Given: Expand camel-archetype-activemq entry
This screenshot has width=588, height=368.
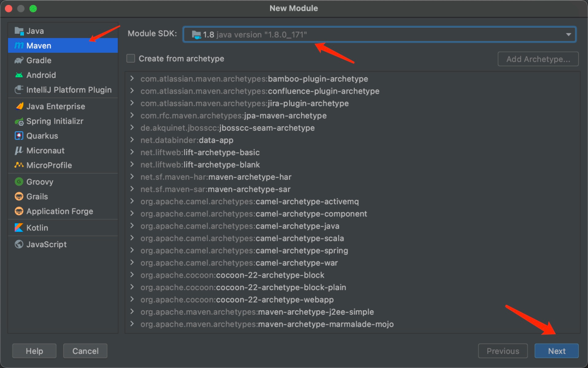Looking at the screenshot, I should 132,201.
